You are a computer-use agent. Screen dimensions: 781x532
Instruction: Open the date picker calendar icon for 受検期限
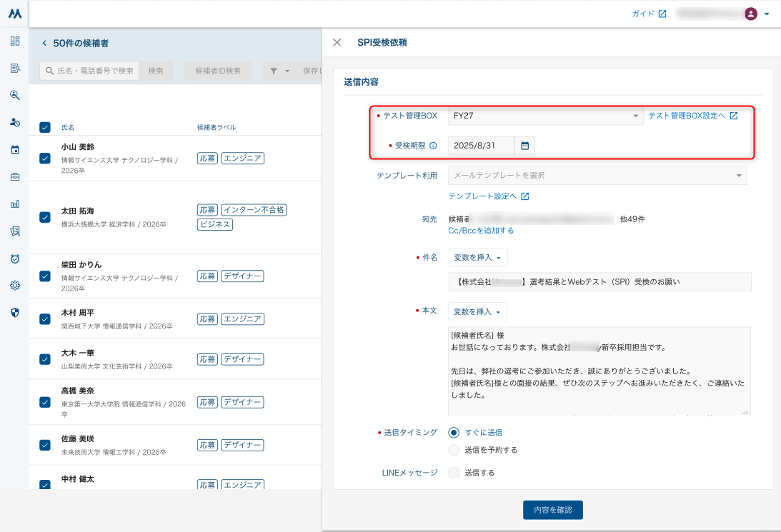(x=525, y=146)
